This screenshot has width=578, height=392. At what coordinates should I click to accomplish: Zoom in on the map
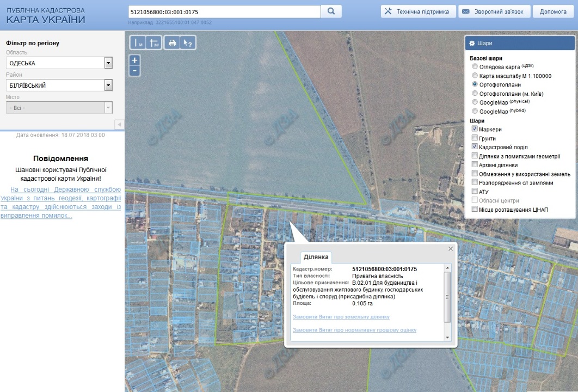coord(135,60)
